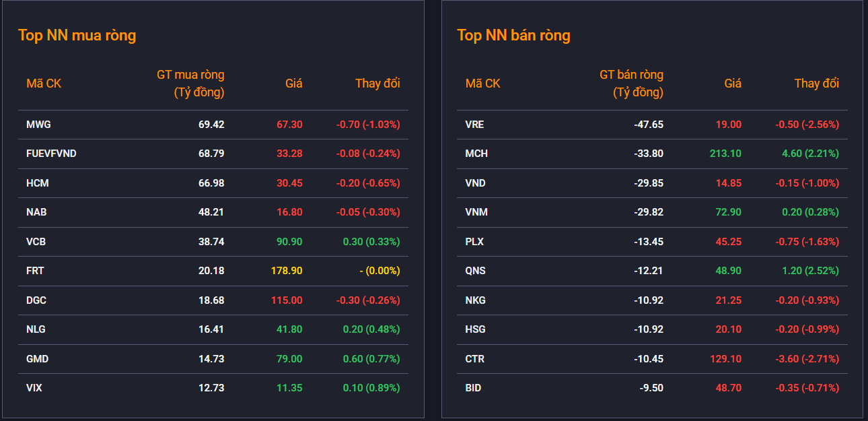The width and height of the screenshot is (868, 421).
Task: Click the Top NN bán ròng title
Action: click(513, 35)
